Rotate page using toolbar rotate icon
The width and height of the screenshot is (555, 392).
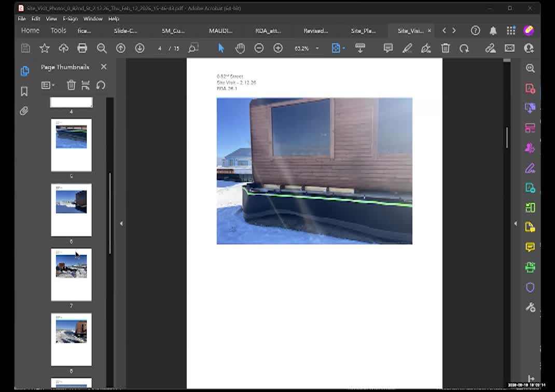[464, 48]
